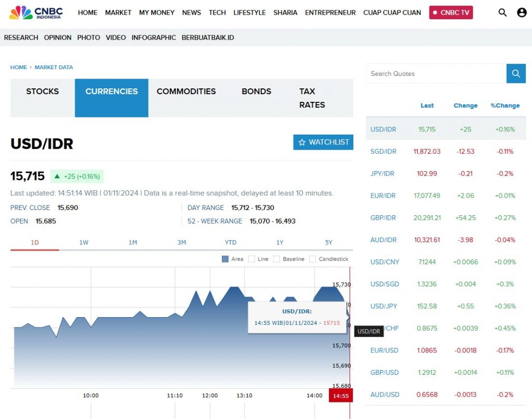
Task: Open the user account profile icon
Action: point(522,12)
